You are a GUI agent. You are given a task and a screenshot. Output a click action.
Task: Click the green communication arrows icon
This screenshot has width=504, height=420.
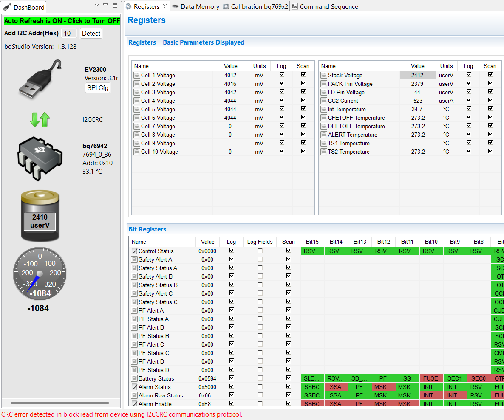40,119
